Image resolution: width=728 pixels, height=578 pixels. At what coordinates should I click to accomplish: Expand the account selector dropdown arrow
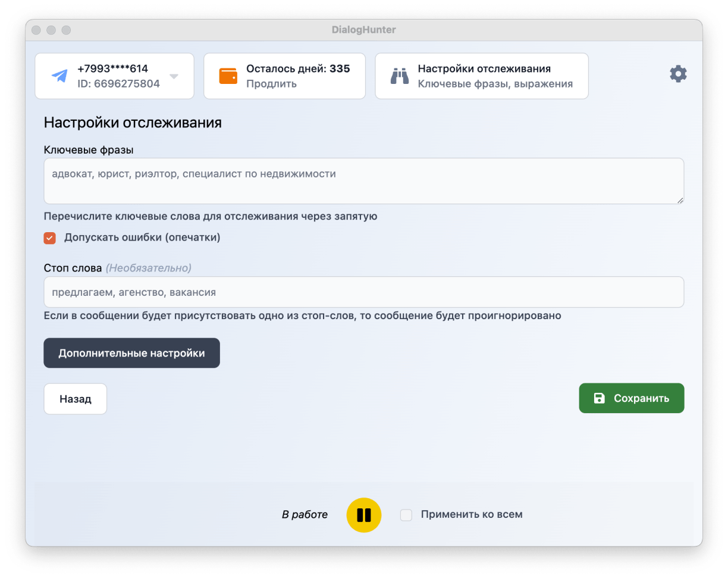point(174,76)
